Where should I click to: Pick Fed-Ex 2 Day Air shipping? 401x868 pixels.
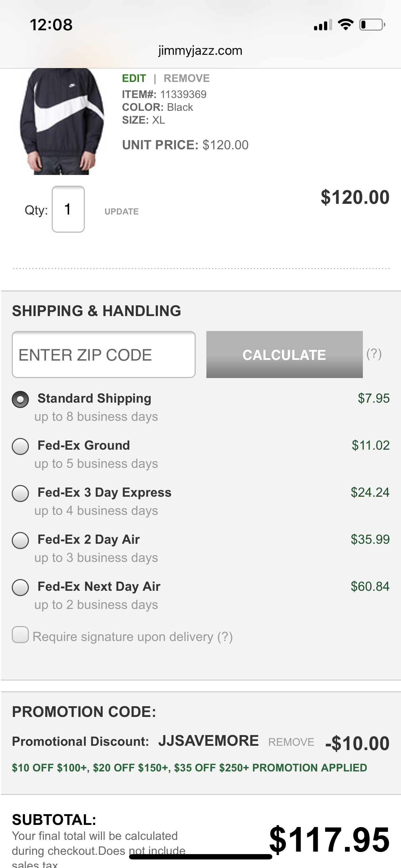pos(20,540)
